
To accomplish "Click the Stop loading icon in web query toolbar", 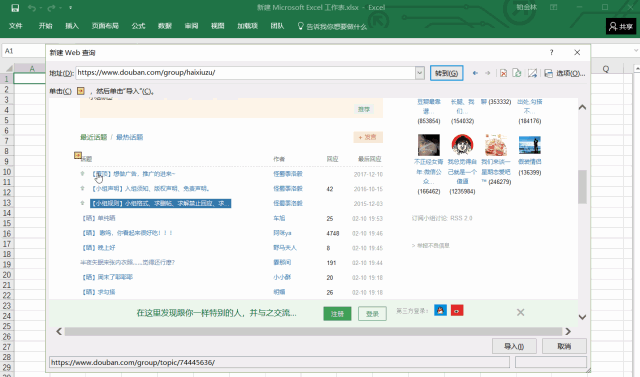I will point(503,73).
